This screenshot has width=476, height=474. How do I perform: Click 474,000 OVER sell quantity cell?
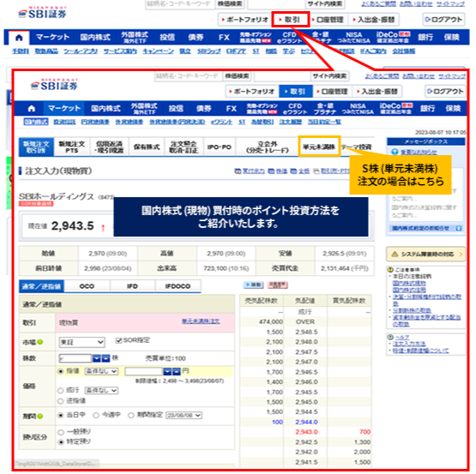[262, 321]
